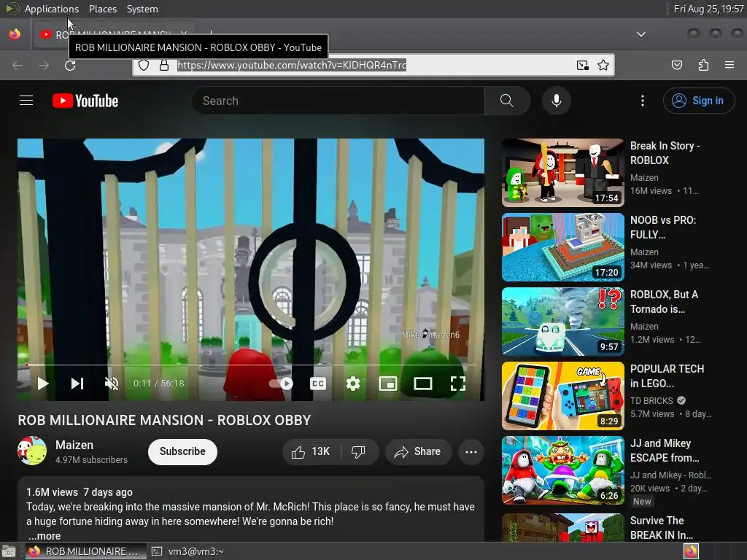This screenshot has height=560, width=747.
Task: Open the Places menu
Action: [102, 9]
